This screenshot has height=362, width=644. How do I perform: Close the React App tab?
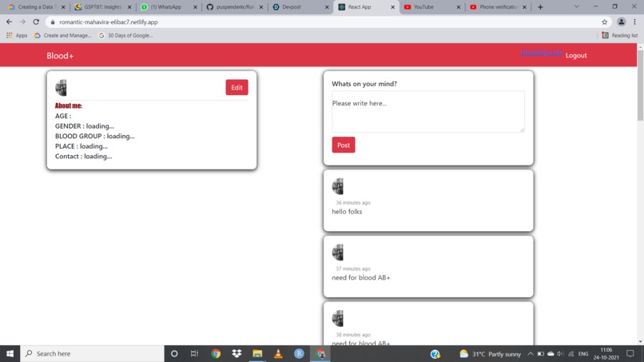(392, 7)
